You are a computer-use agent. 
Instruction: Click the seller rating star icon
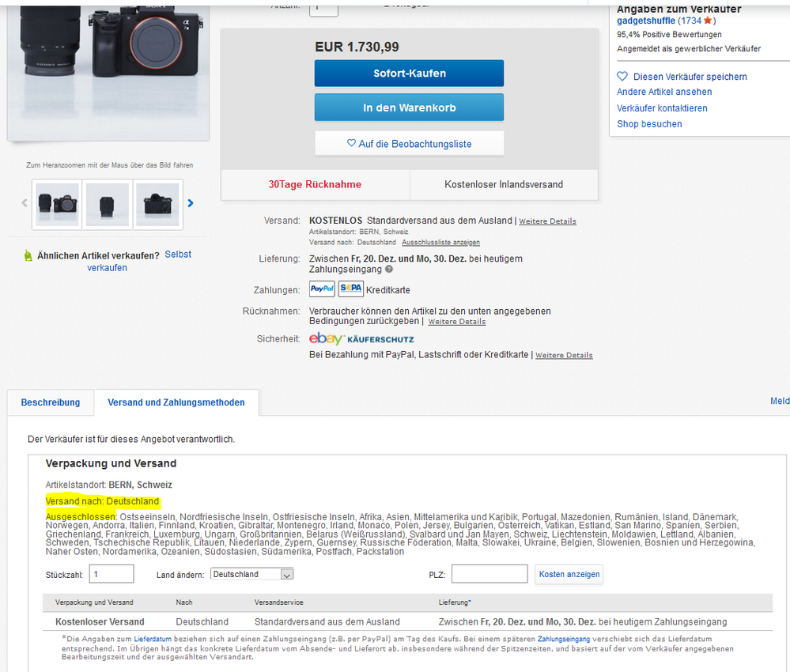pyautogui.click(x=708, y=21)
